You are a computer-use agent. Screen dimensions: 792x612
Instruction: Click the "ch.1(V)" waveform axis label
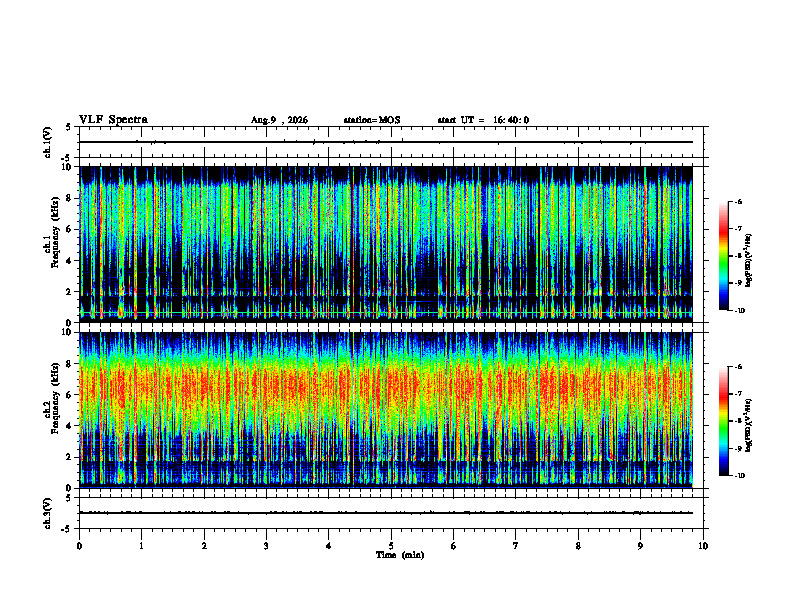click(48, 142)
